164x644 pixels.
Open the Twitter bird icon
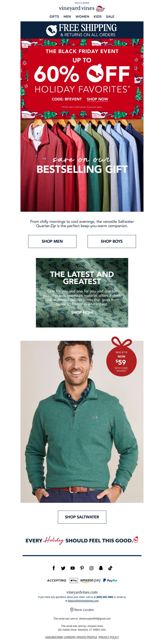[x=63, y=568]
